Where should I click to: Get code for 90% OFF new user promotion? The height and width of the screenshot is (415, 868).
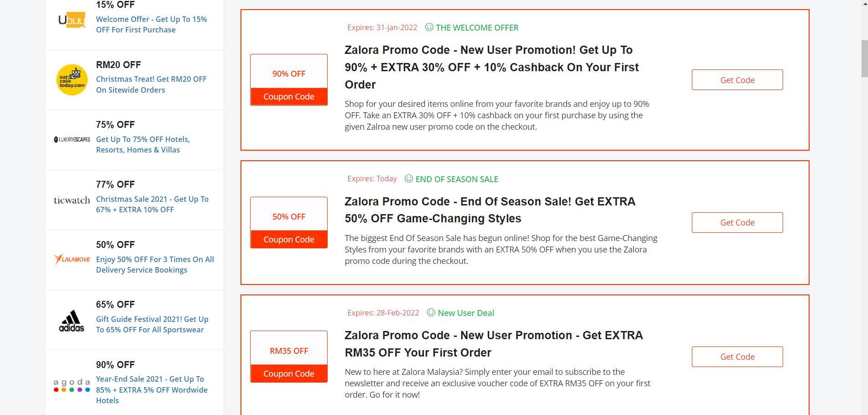[737, 80]
